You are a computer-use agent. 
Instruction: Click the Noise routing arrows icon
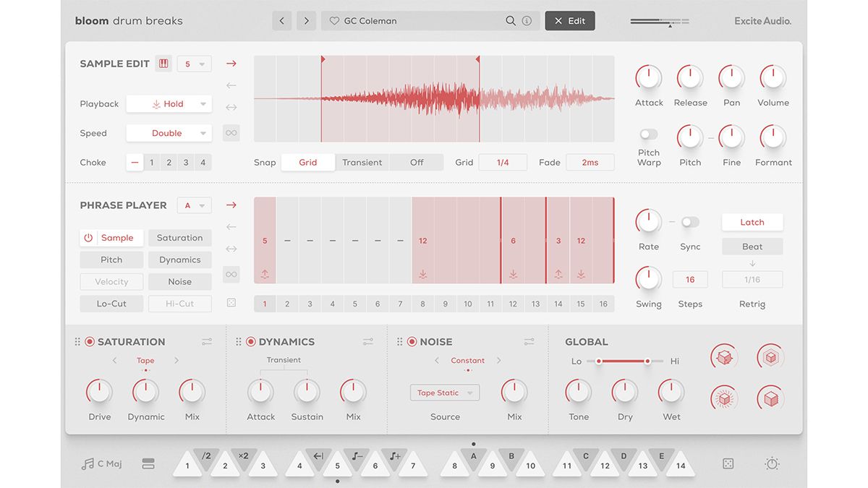click(529, 341)
